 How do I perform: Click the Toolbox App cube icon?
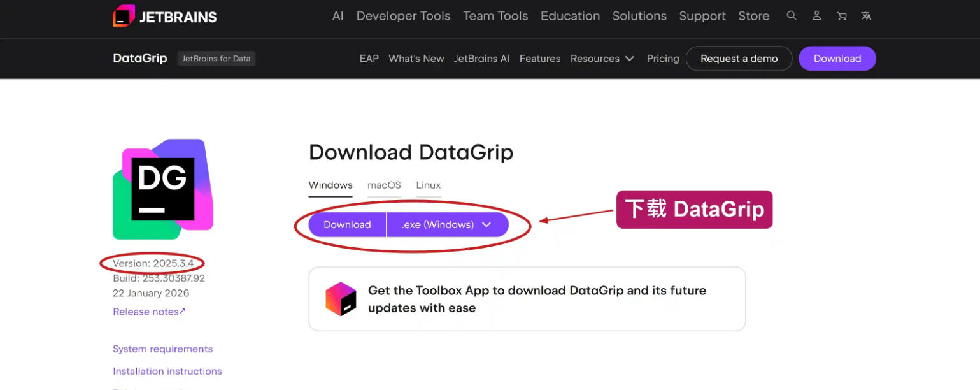point(341,298)
